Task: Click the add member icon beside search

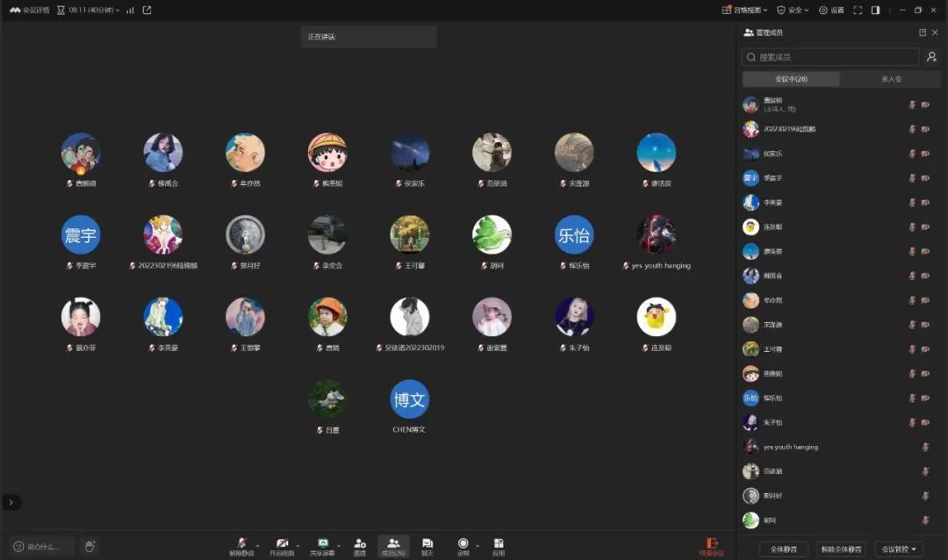Action: (932, 57)
